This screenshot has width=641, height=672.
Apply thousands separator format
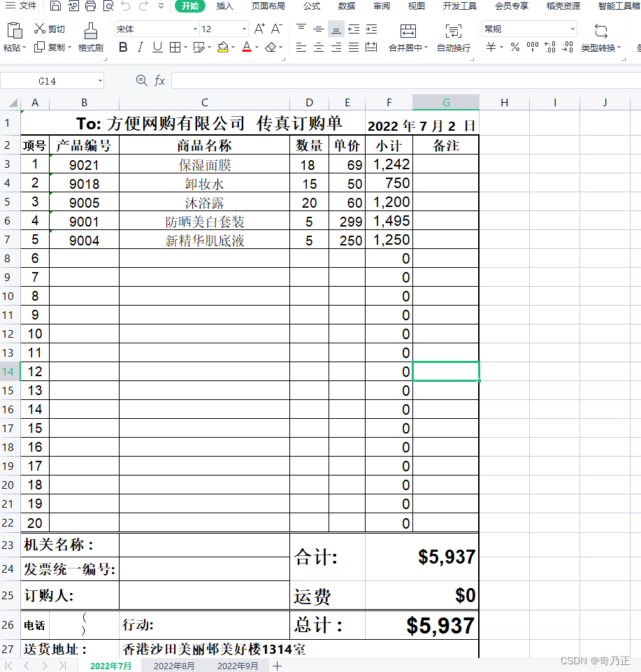coord(533,47)
